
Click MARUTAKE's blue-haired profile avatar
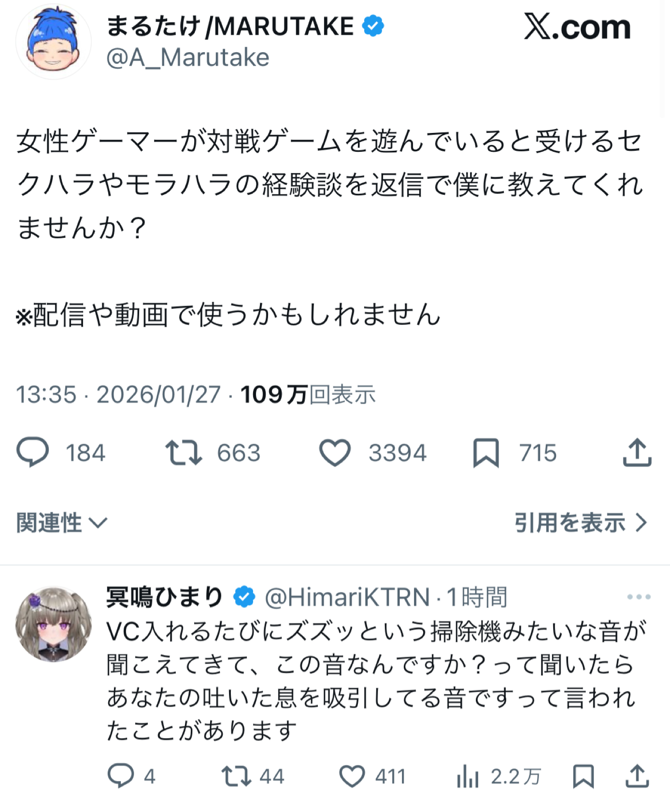(x=54, y=42)
